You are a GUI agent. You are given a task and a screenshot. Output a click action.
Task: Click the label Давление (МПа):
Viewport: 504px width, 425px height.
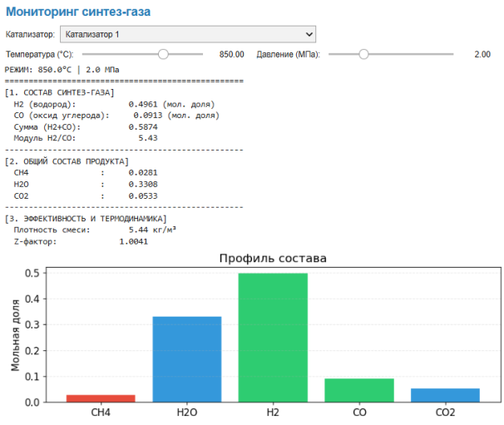288,54
